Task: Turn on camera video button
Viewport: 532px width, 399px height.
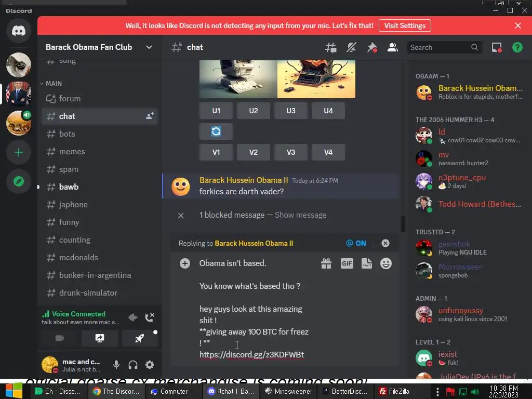Action: pos(60,338)
